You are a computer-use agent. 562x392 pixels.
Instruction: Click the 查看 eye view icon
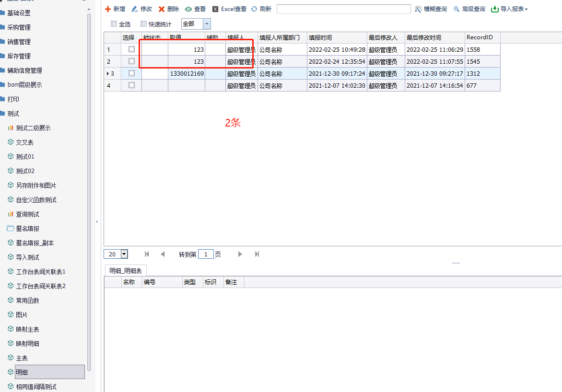[x=188, y=9]
